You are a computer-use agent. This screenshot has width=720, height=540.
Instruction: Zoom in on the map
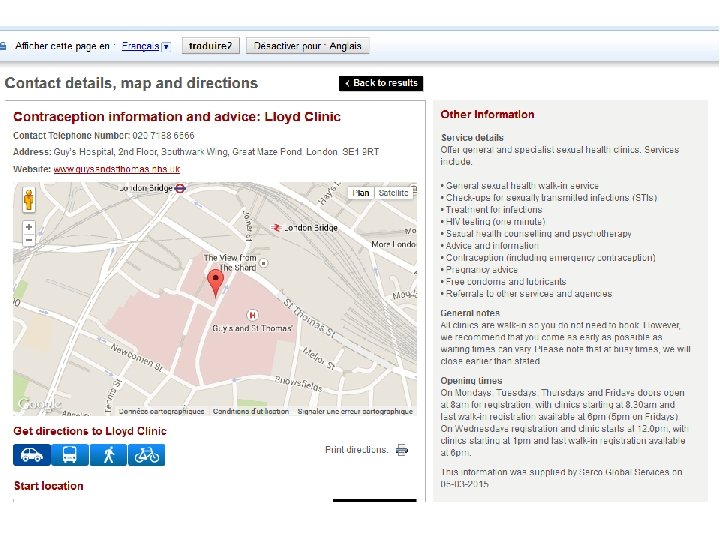tap(29, 227)
